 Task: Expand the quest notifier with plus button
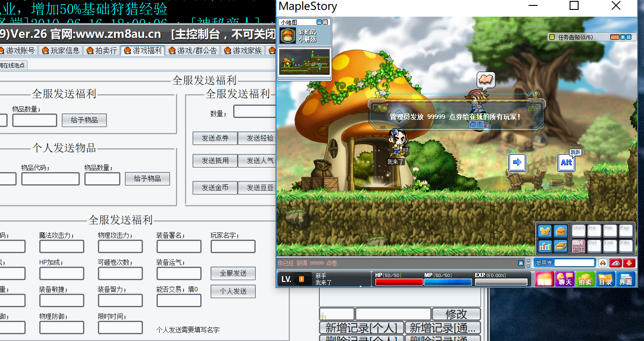click(623, 37)
